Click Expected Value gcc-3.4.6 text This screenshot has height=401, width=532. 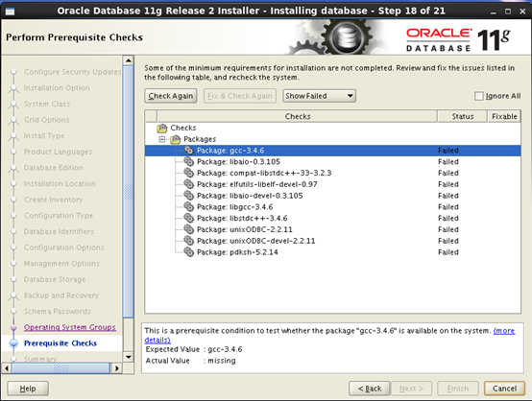pyautogui.click(x=225, y=349)
